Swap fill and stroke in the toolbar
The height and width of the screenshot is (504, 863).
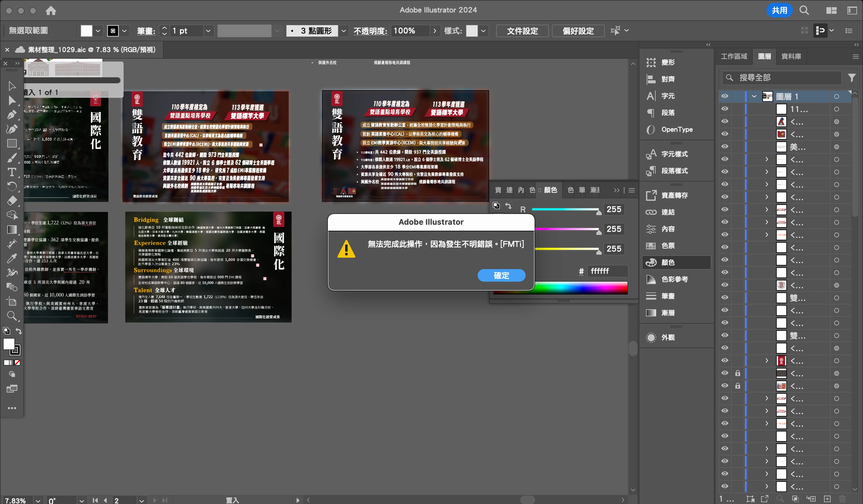point(19,331)
